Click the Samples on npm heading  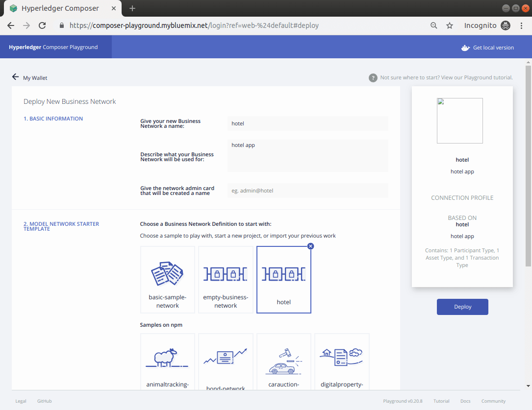tap(161, 325)
